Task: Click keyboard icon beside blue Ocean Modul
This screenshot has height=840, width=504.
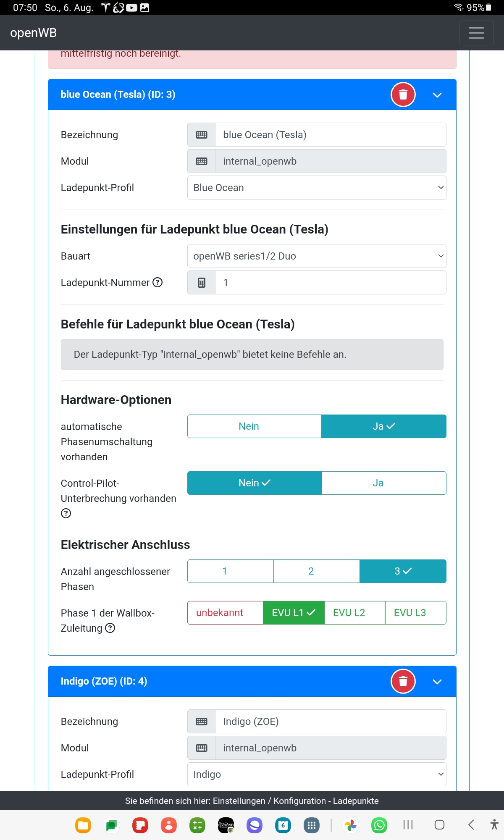Action: (x=202, y=161)
